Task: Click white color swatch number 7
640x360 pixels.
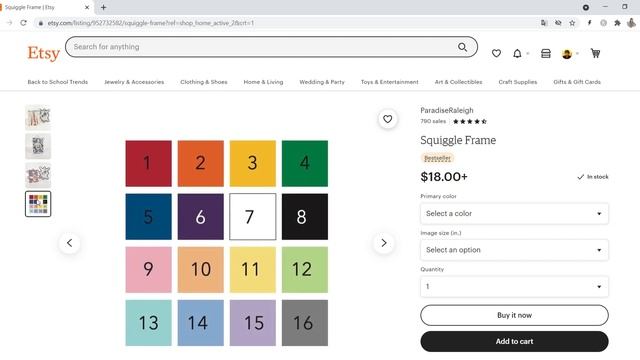Action: click(253, 217)
